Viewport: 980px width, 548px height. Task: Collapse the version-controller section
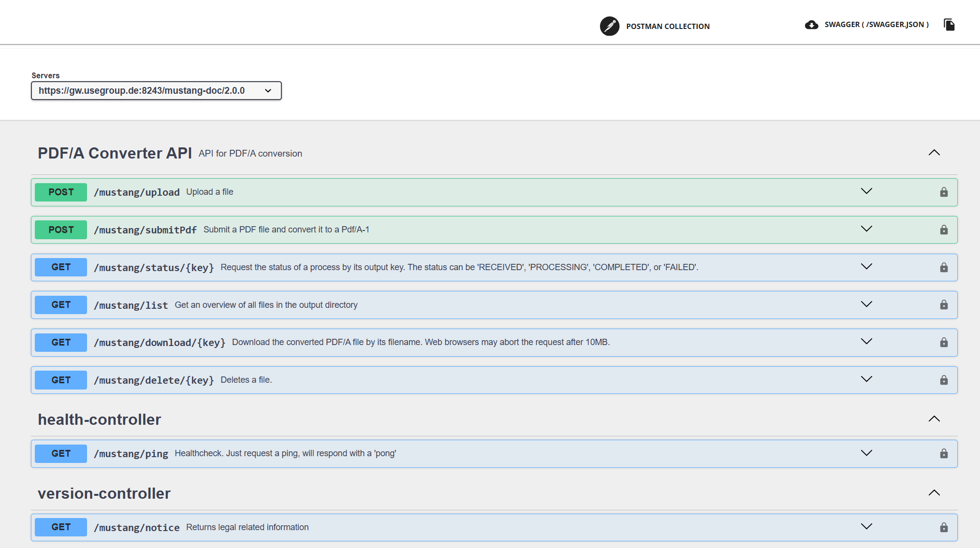point(934,492)
